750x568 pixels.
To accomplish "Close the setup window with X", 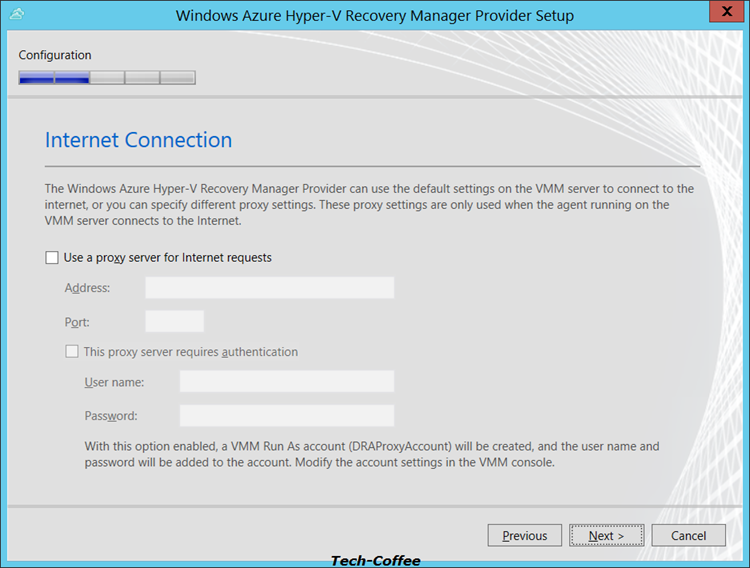I will pos(727,11).
